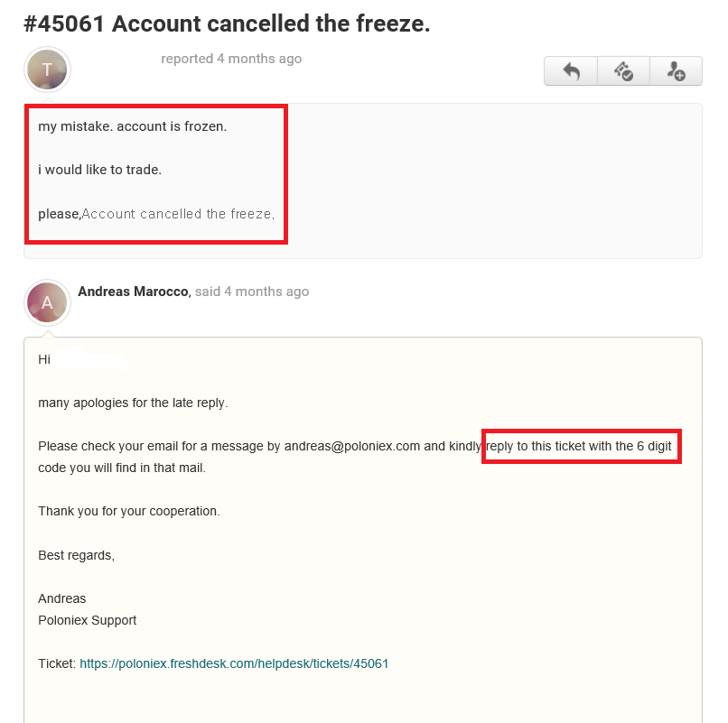Click the "Best regards," line
Screen dimensions: 728x723
[x=76, y=555]
